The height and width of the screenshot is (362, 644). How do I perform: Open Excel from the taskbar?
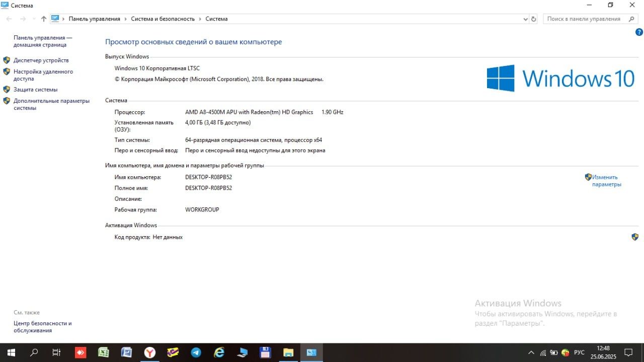point(104,352)
